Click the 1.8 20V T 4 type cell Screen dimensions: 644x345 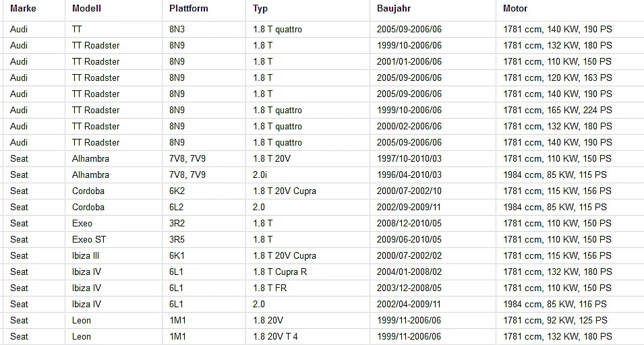click(308, 337)
